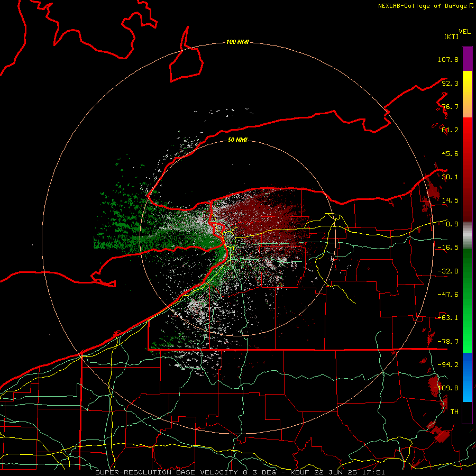Click the 50 NMI range ring label
The image size is (476, 476).
click(x=237, y=140)
